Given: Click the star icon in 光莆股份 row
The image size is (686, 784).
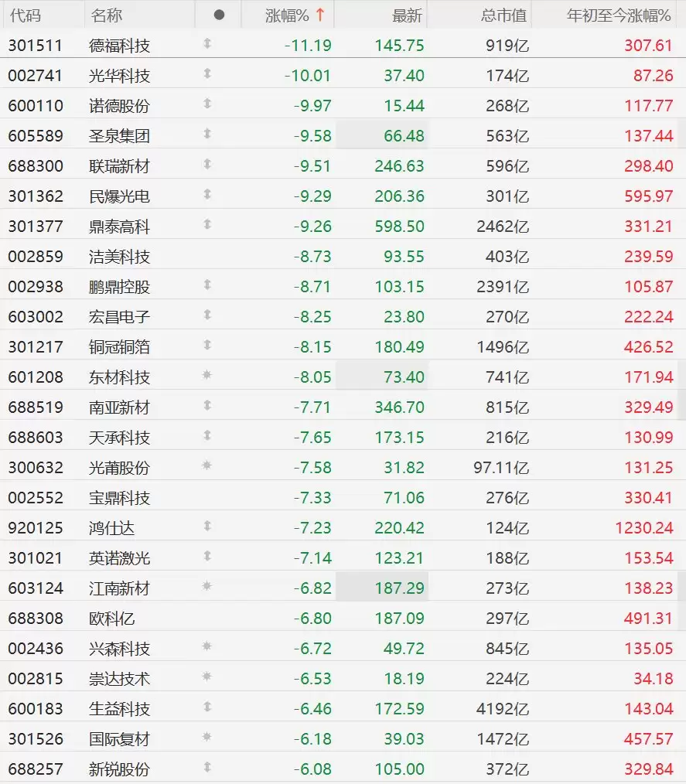Looking at the screenshot, I should [207, 465].
